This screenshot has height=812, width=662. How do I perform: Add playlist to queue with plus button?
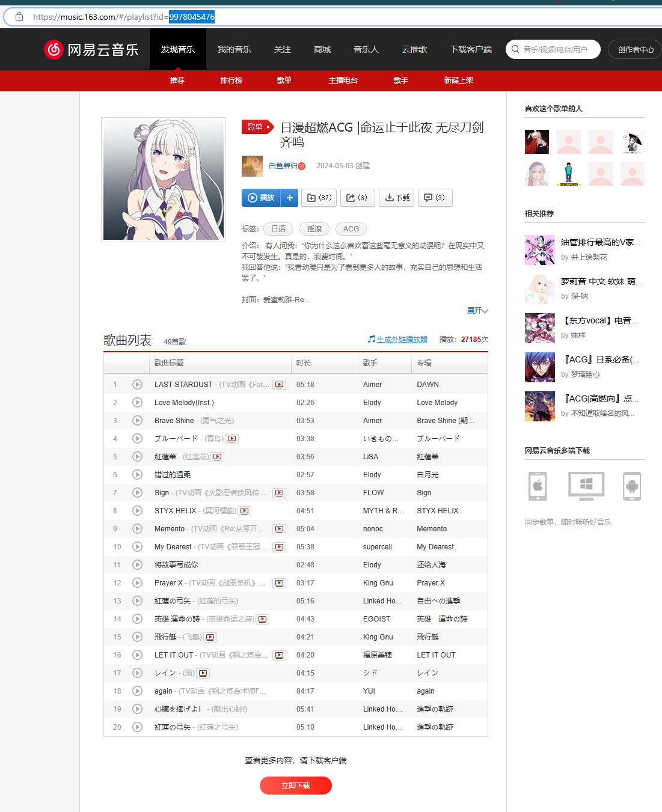[290, 198]
